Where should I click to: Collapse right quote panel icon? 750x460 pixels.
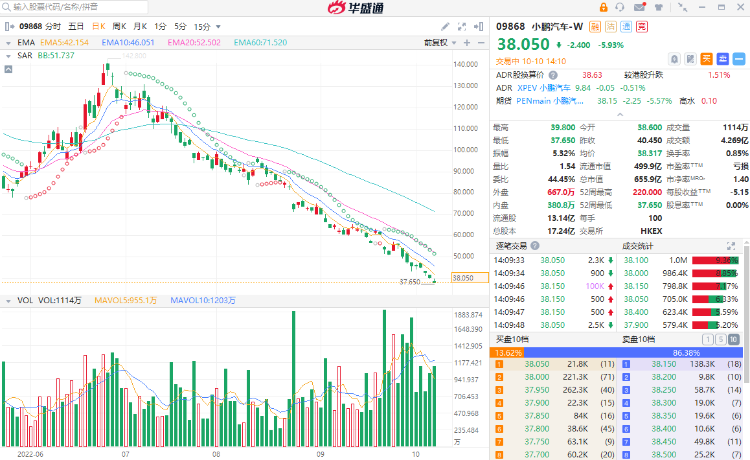(x=478, y=27)
